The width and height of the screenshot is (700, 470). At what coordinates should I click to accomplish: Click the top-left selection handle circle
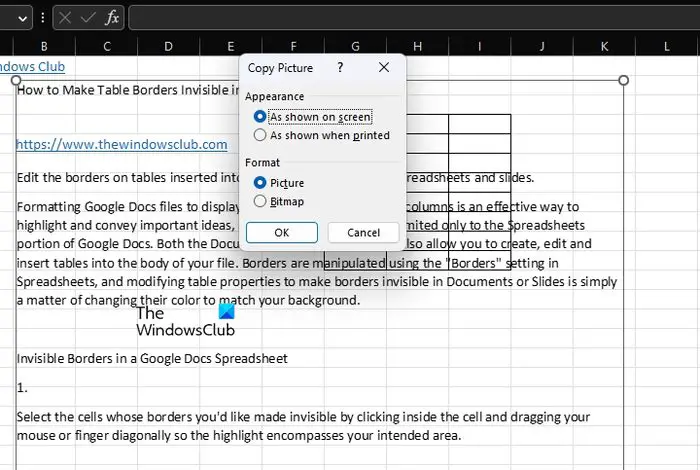tap(16, 80)
